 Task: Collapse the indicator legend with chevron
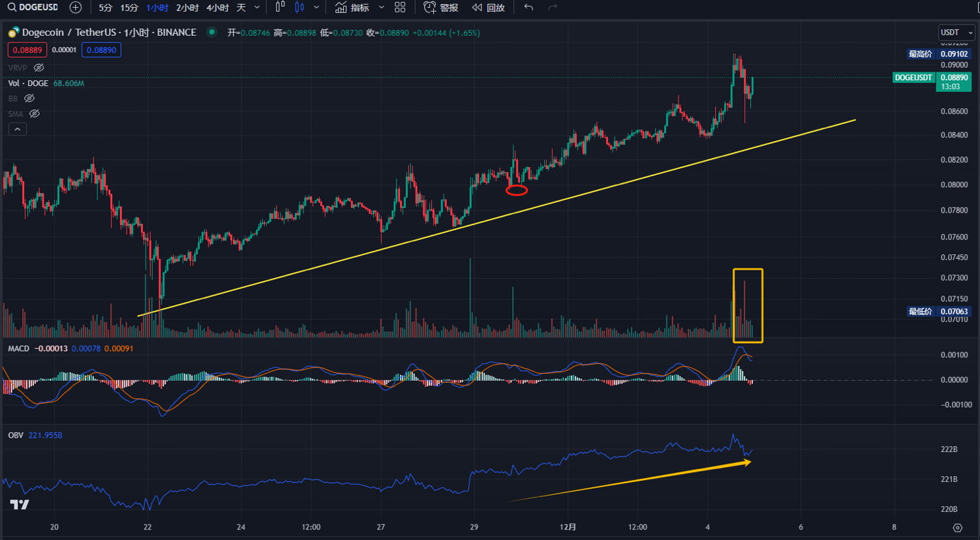[18, 129]
